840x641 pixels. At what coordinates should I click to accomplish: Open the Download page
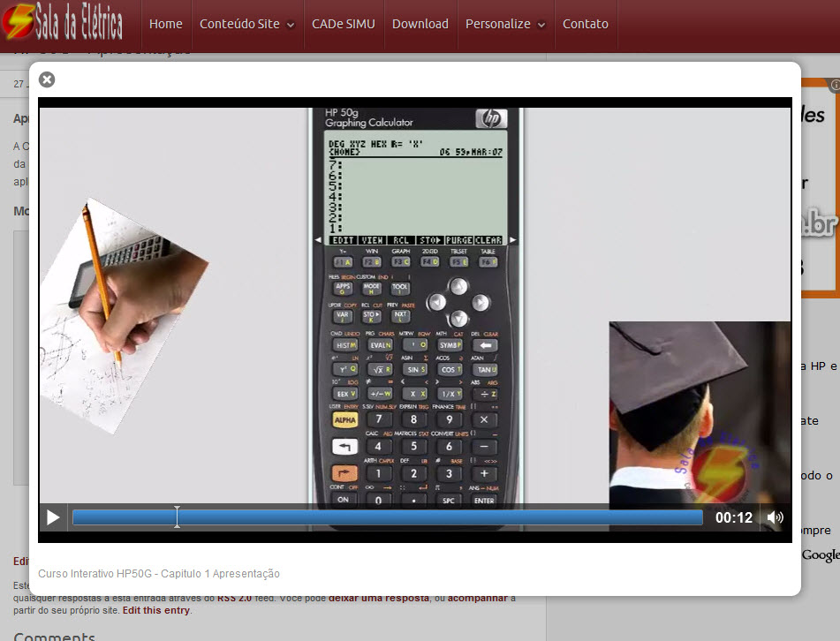(420, 24)
